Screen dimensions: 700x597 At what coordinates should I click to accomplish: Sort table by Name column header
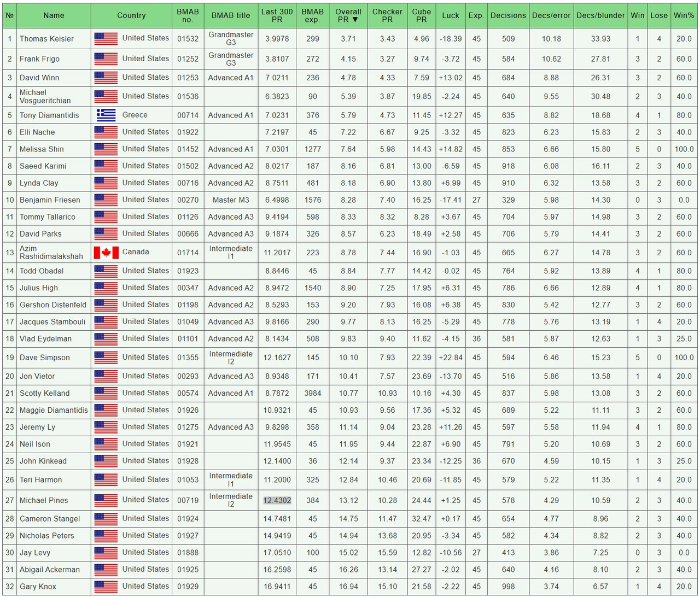[x=54, y=15]
